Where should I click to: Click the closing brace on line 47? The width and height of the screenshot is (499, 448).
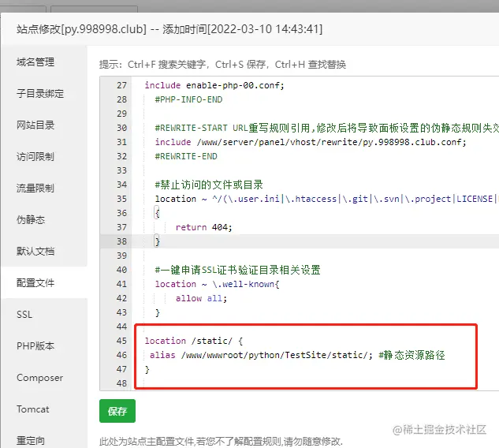pos(147,369)
